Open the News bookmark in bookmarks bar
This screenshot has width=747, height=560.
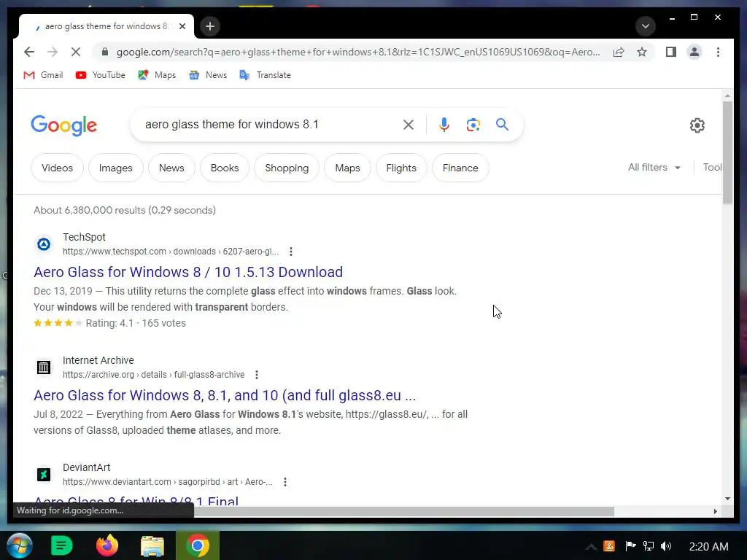pyautogui.click(x=208, y=75)
